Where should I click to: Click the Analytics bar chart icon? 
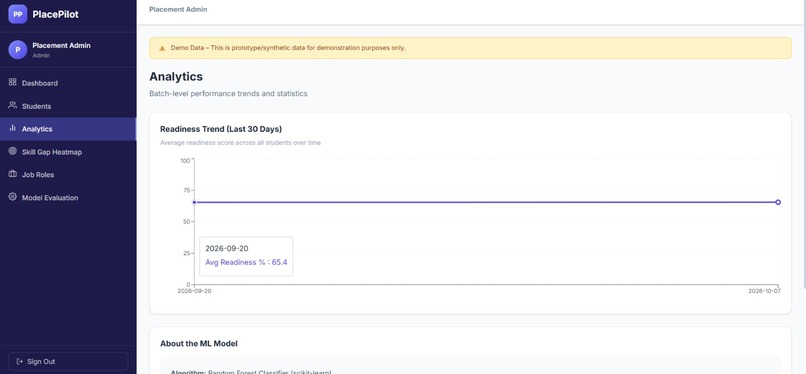pos(13,128)
